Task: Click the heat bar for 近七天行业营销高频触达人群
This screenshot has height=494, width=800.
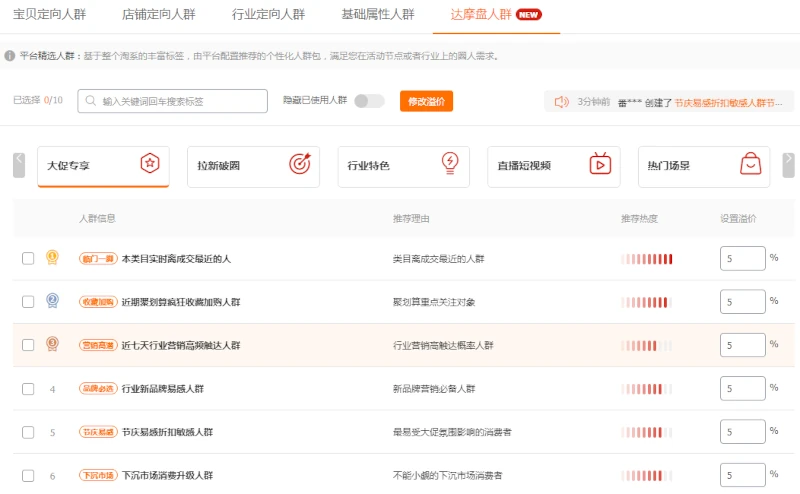Action: (x=646, y=346)
